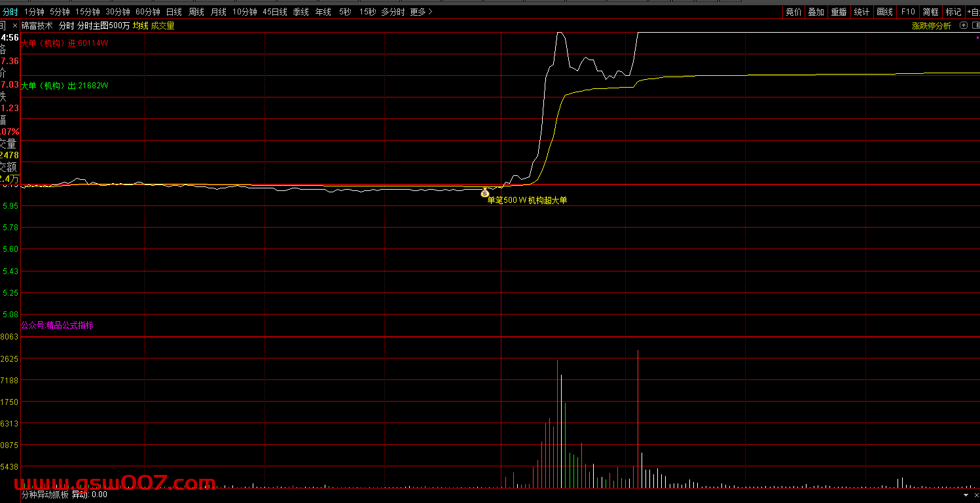Open F10 company information
The image size is (980, 503).
(907, 12)
